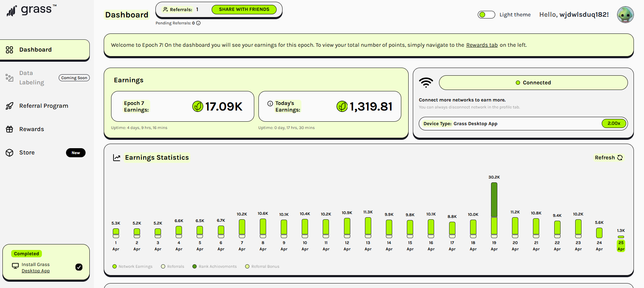The width and height of the screenshot is (644, 288).
Task: Click the highlighted 25 Apr date label
Action: [621, 246]
